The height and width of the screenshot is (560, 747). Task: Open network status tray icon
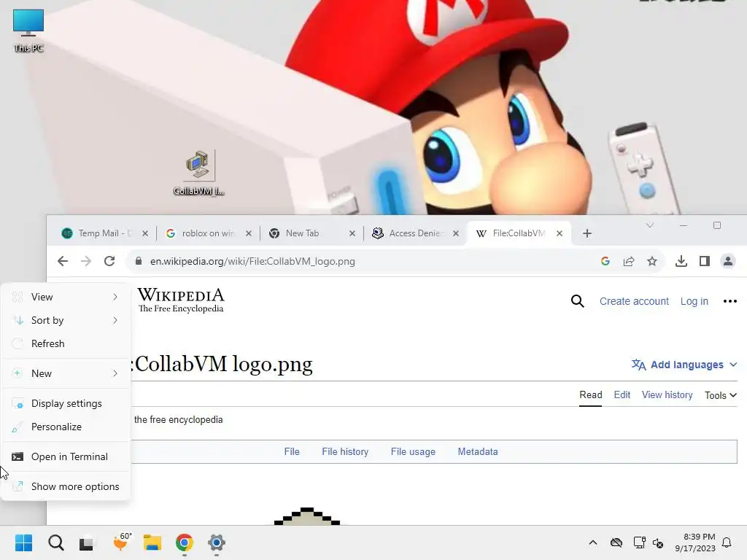tap(639, 542)
